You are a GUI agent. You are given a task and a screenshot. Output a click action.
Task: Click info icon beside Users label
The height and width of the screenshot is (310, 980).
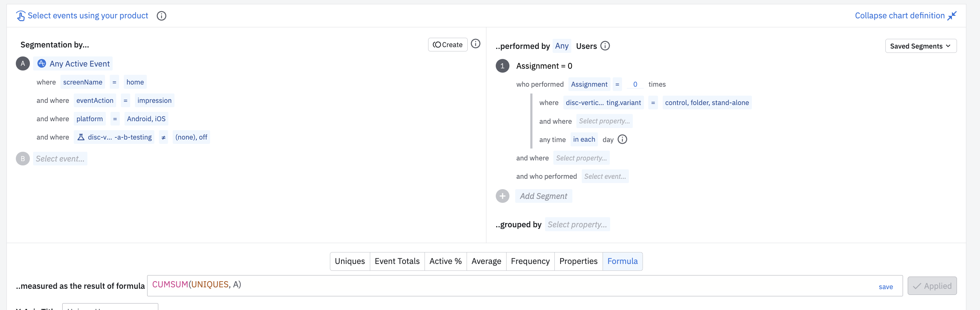(x=605, y=46)
